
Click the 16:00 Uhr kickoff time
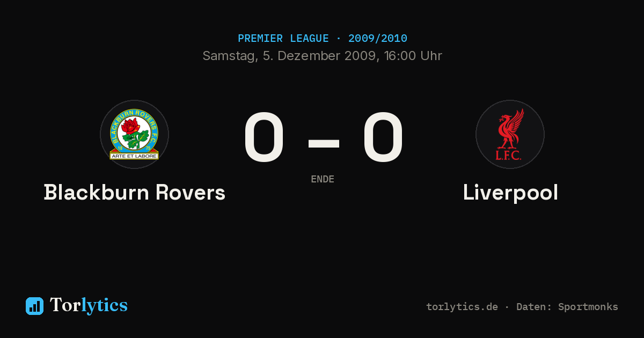tap(412, 56)
